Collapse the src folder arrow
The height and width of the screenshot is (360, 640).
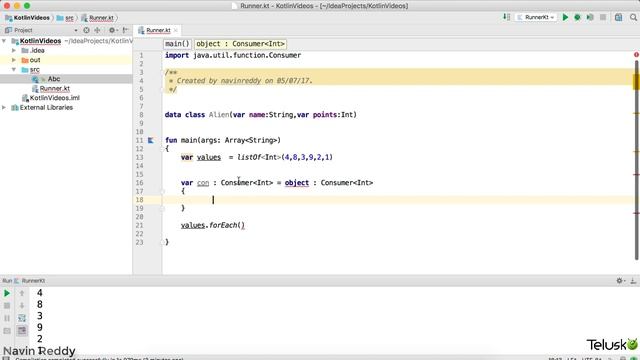pos(14,69)
